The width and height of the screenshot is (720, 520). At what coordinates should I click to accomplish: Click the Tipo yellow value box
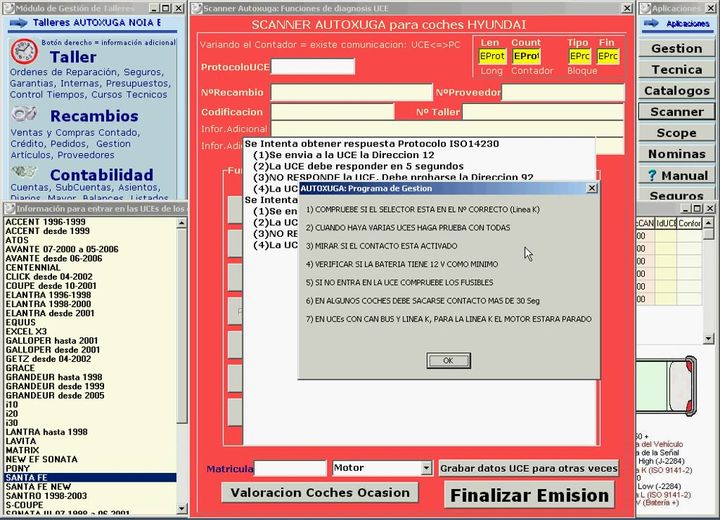click(579, 56)
